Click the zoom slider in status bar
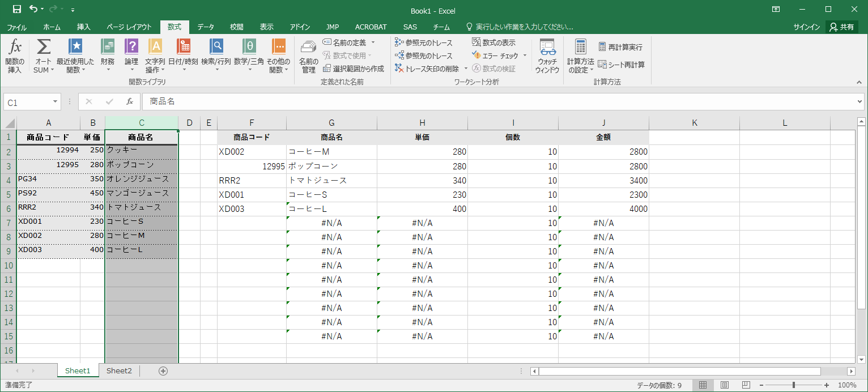This screenshot has height=392, width=868. coord(793,385)
